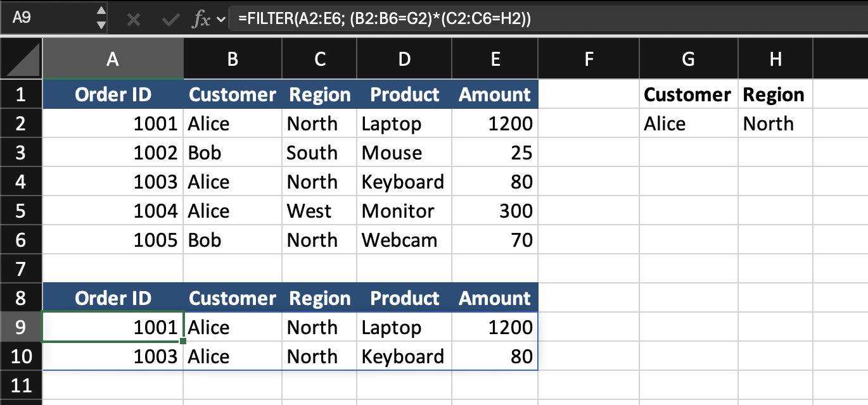Select the Webcam cell in row 6
The image size is (868, 405).
[x=404, y=240]
